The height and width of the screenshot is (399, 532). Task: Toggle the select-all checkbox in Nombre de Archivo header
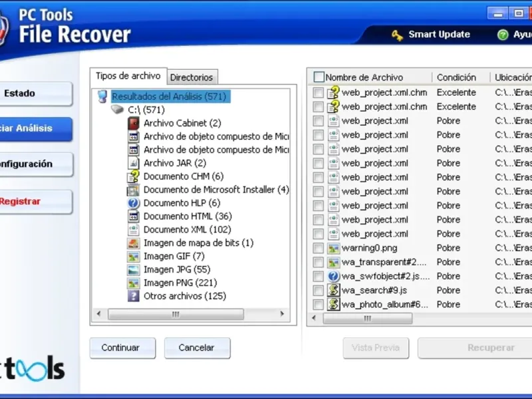(319, 77)
